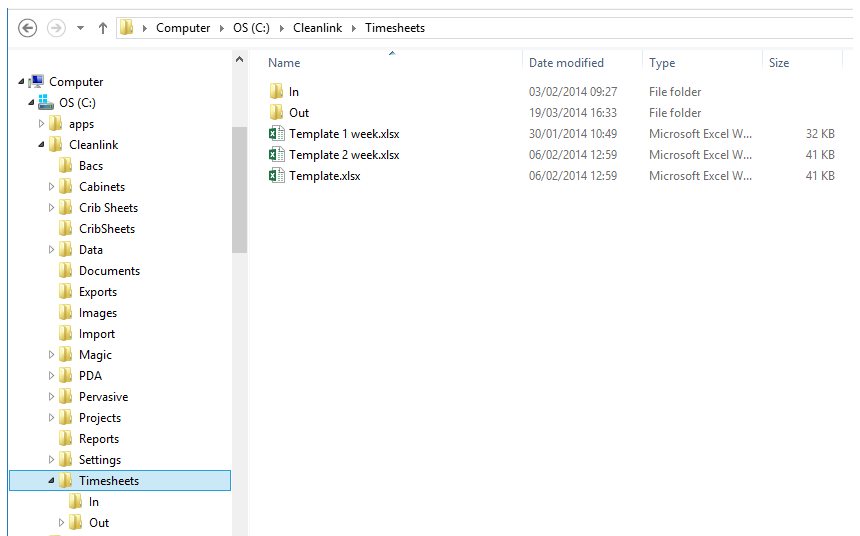The image size is (860, 536).
Task: Collapse the Cleanlink tree node
Action: (42, 145)
